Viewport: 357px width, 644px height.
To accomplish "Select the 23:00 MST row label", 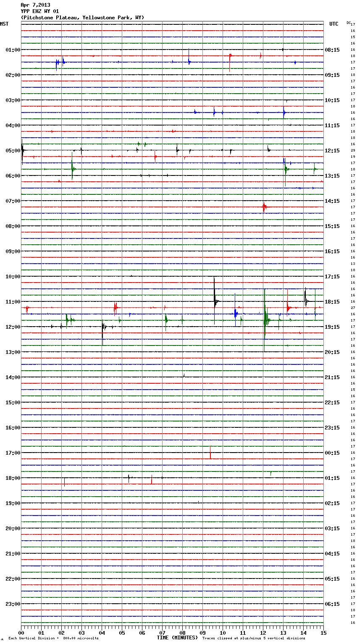I will click(13, 604).
